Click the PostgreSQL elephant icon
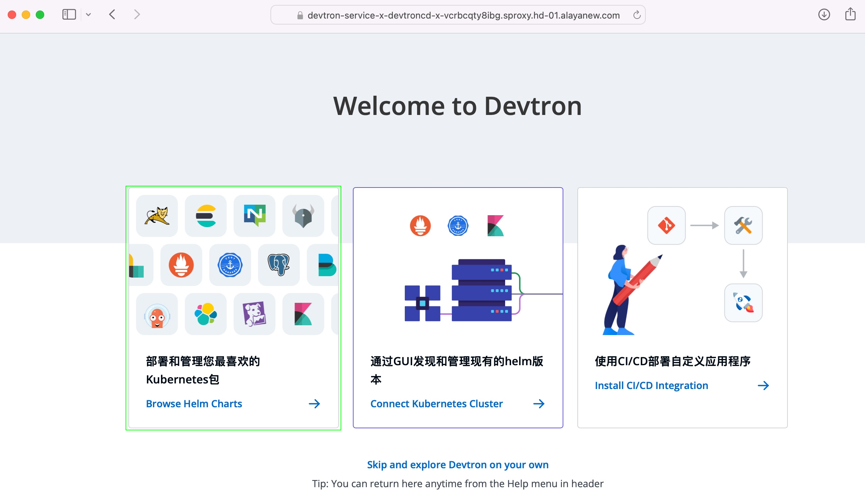The height and width of the screenshot is (504, 865). (279, 265)
